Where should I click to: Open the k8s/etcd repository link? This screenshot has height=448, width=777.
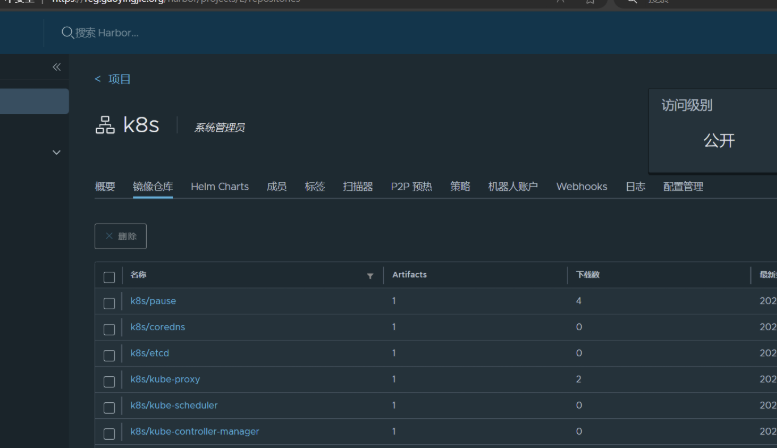tap(150, 353)
